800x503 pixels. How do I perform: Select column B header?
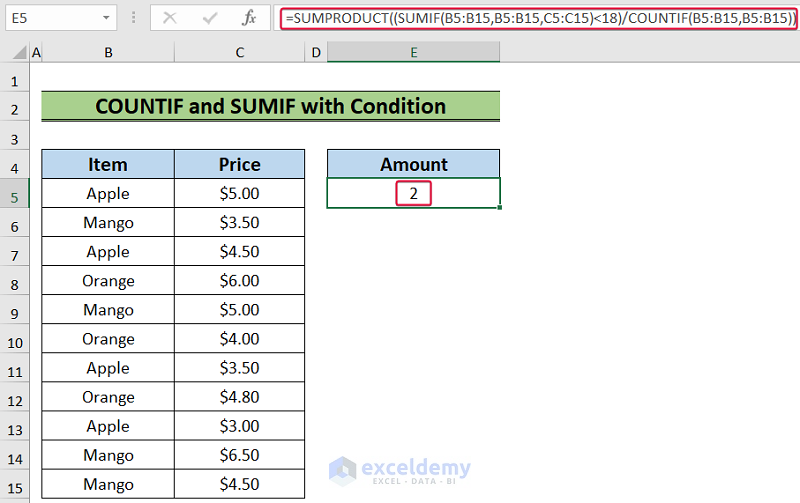108,52
